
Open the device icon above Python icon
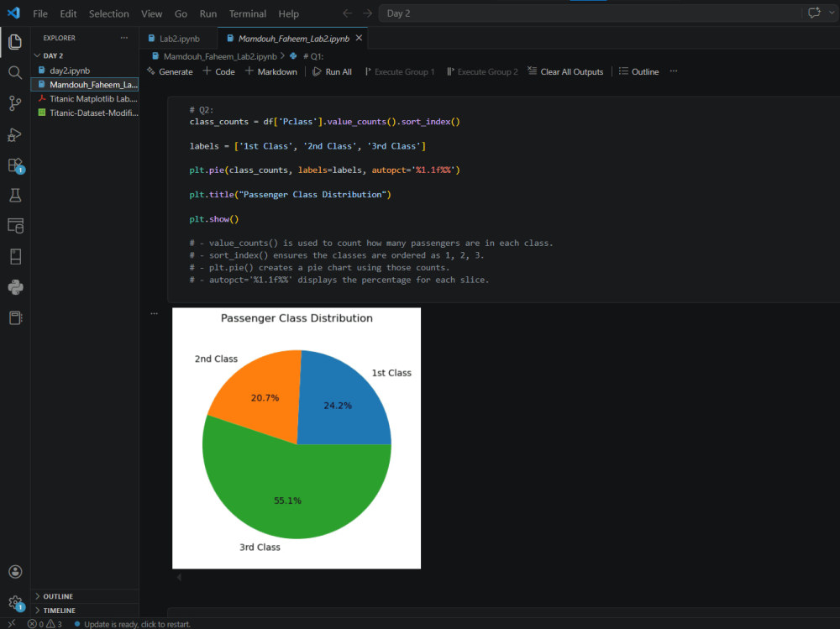pos(15,256)
